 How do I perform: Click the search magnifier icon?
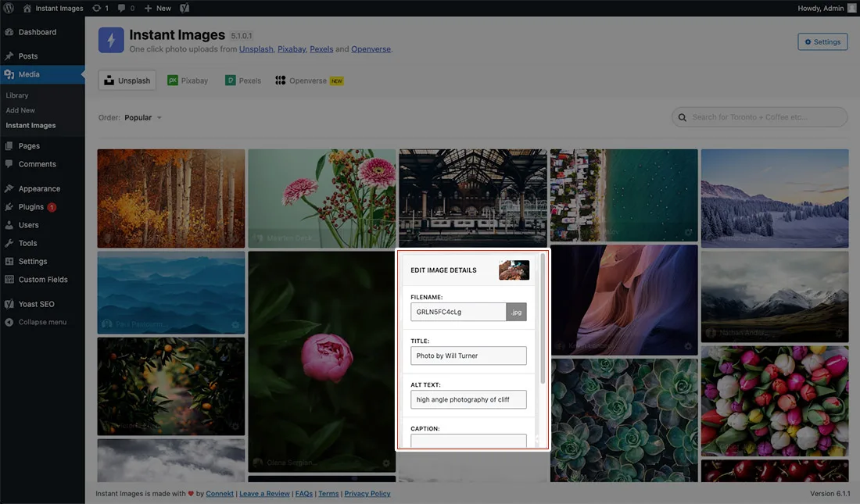click(x=683, y=117)
